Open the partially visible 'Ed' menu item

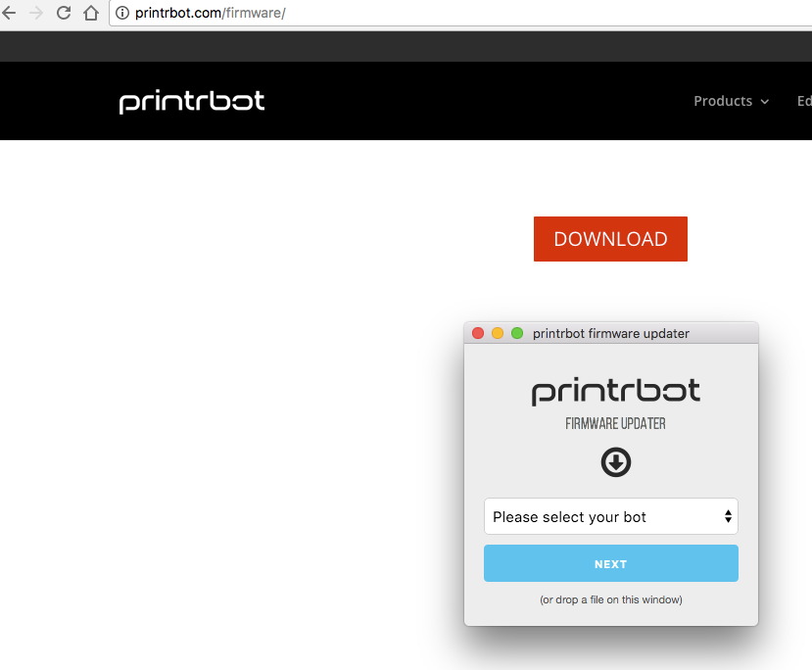click(804, 101)
